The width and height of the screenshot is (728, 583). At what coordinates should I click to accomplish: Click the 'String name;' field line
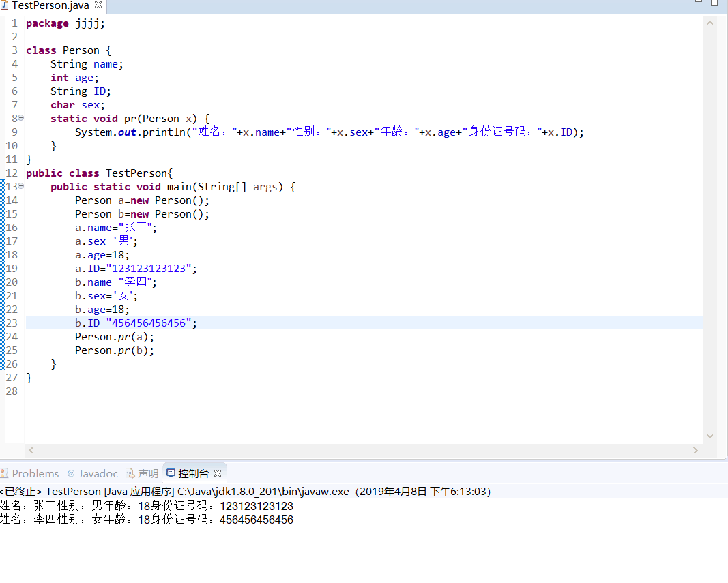click(x=87, y=64)
